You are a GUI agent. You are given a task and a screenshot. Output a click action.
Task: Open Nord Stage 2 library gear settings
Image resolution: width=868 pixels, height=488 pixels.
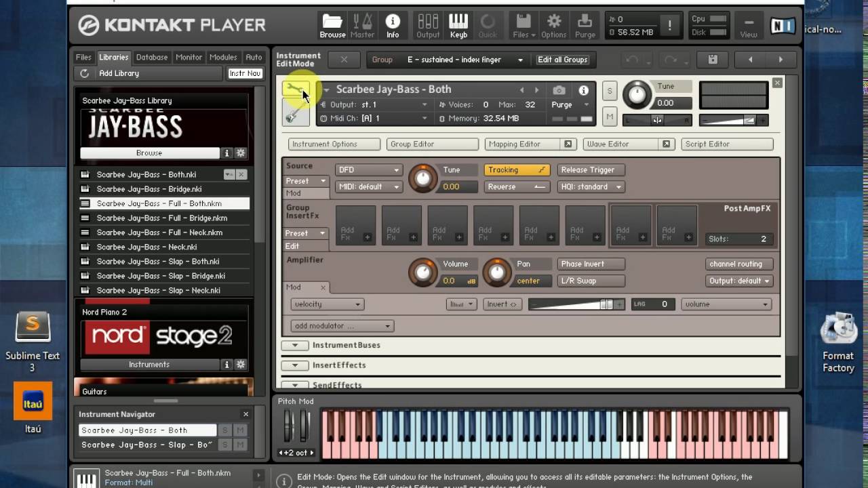pyautogui.click(x=240, y=365)
